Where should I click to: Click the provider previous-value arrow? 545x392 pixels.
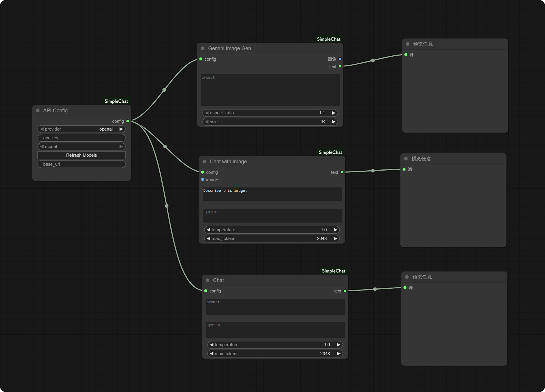[42, 129]
